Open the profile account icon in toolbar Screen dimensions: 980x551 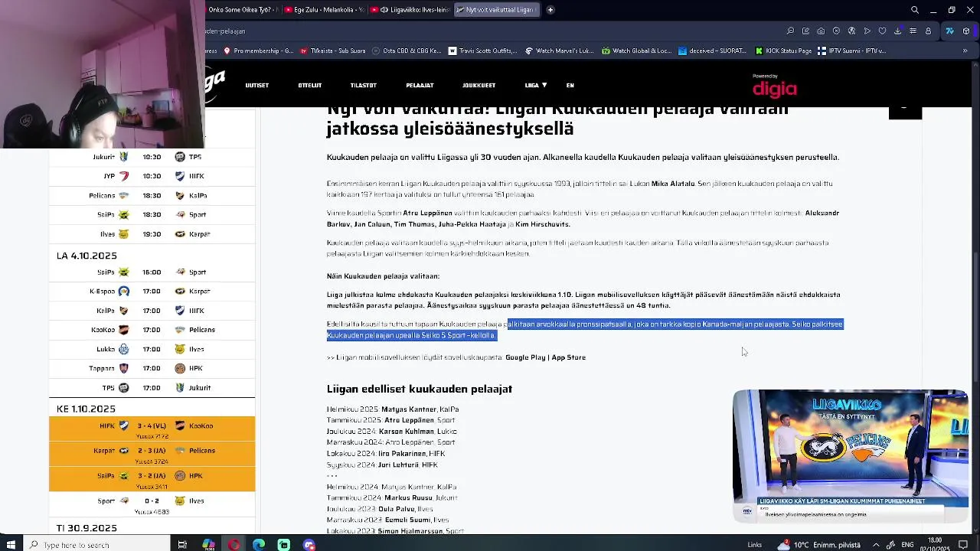point(928,31)
